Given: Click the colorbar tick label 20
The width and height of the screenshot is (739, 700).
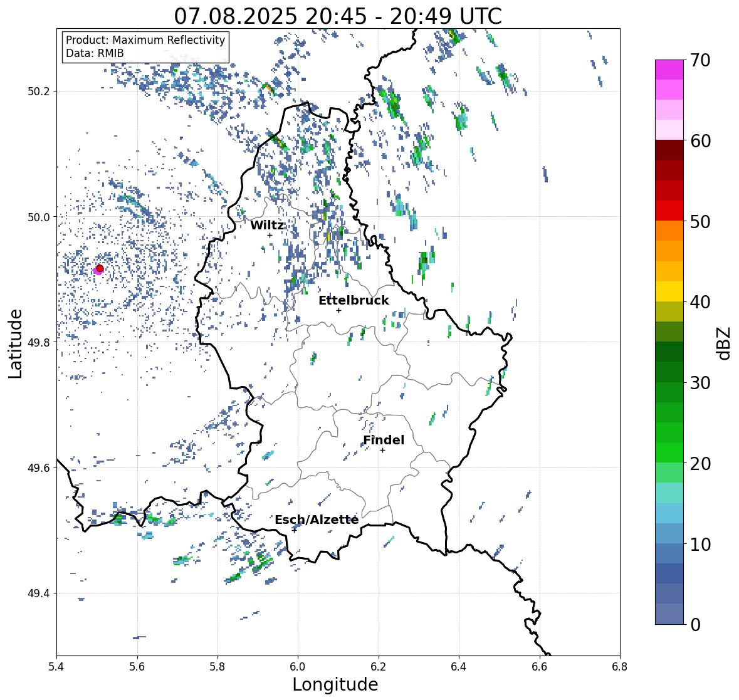Looking at the screenshot, I should [700, 463].
